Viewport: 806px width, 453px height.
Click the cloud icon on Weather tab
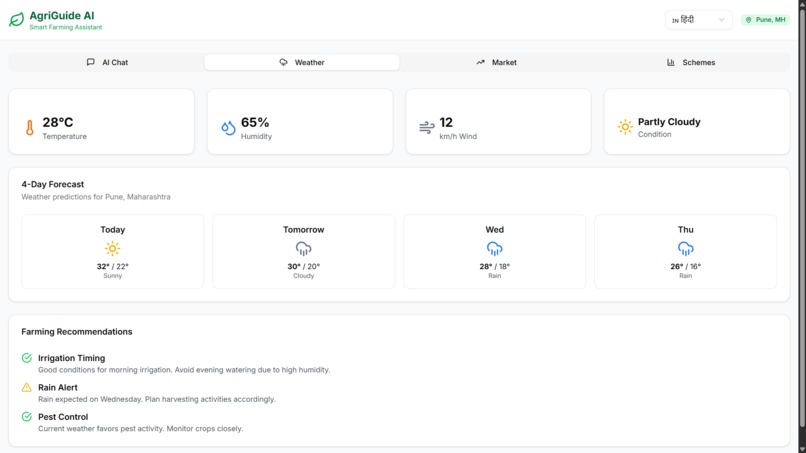coord(283,62)
